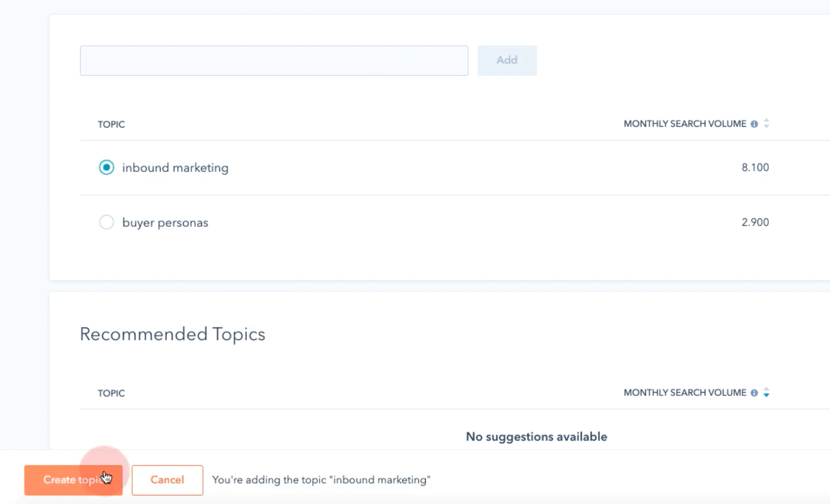Cancel adding the inbound marketing topic
The height and width of the screenshot is (504, 830).
coord(167,480)
